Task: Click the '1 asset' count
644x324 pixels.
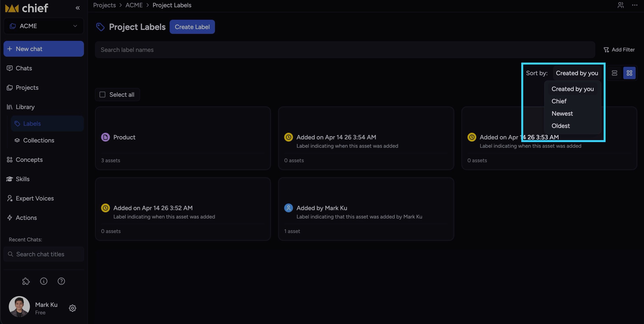Action: click(x=292, y=231)
